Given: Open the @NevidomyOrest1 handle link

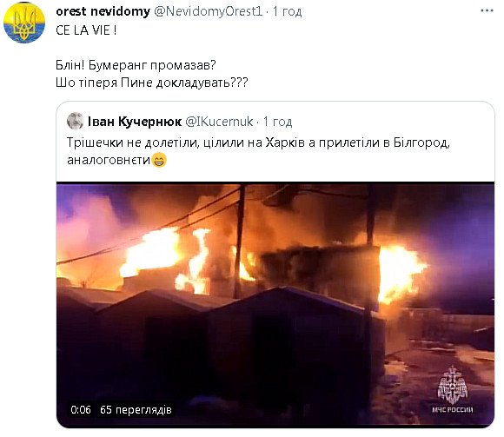Looking at the screenshot, I should click(209, 11).
